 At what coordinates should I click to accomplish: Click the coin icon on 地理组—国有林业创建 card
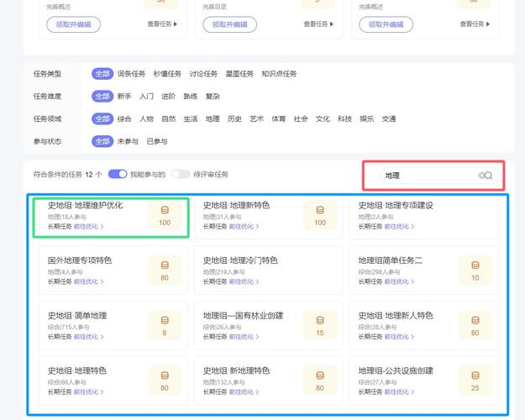tap(320, 321)
